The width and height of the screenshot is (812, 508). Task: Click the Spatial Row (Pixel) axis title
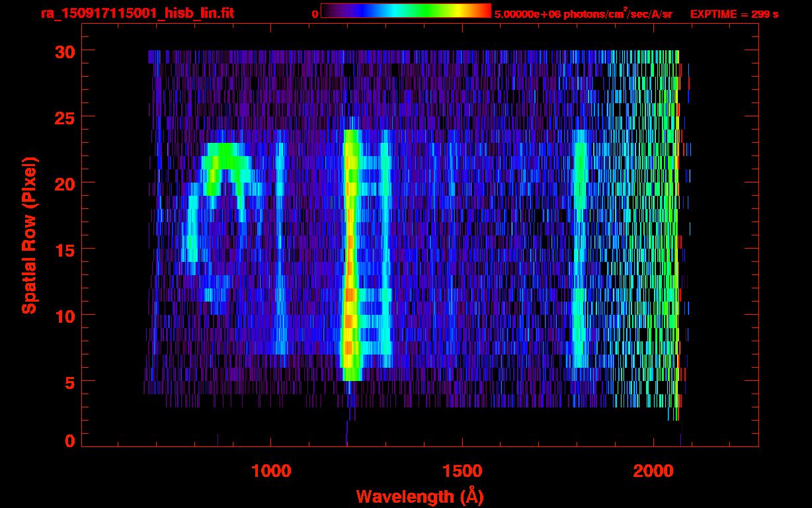click(29, 235)
